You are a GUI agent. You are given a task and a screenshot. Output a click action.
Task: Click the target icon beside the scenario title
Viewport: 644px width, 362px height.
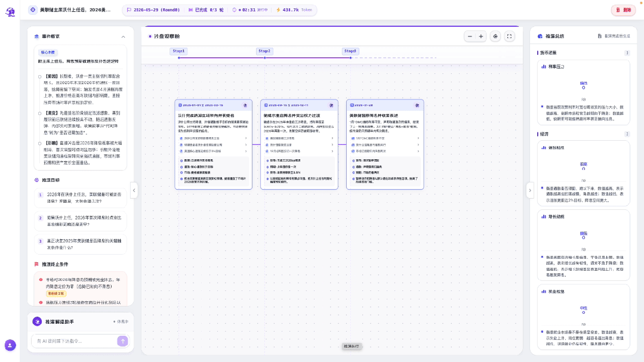point(33,10)
